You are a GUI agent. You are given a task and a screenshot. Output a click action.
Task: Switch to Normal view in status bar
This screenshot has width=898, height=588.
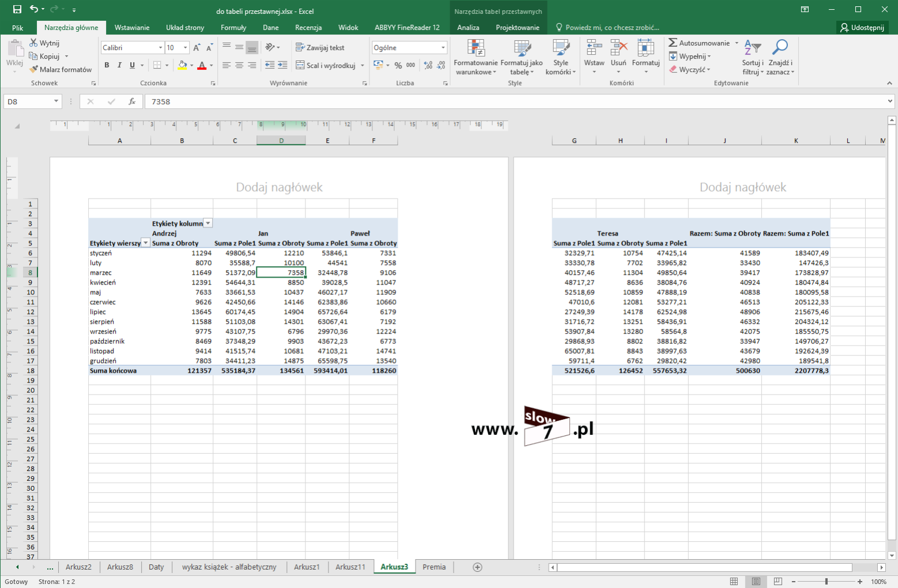click(734, 582)
